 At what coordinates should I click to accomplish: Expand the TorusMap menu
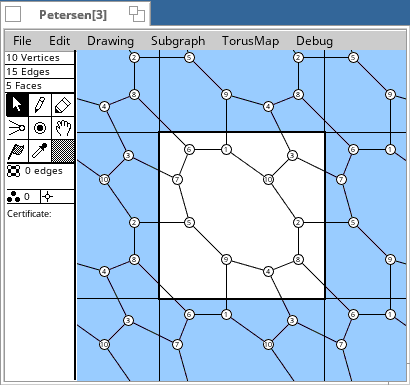tap(251, 41)
